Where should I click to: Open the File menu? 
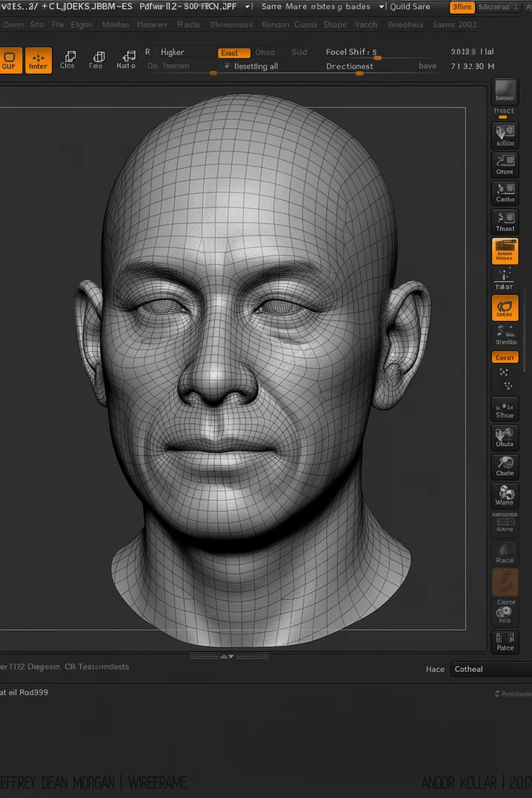point(58,24)
